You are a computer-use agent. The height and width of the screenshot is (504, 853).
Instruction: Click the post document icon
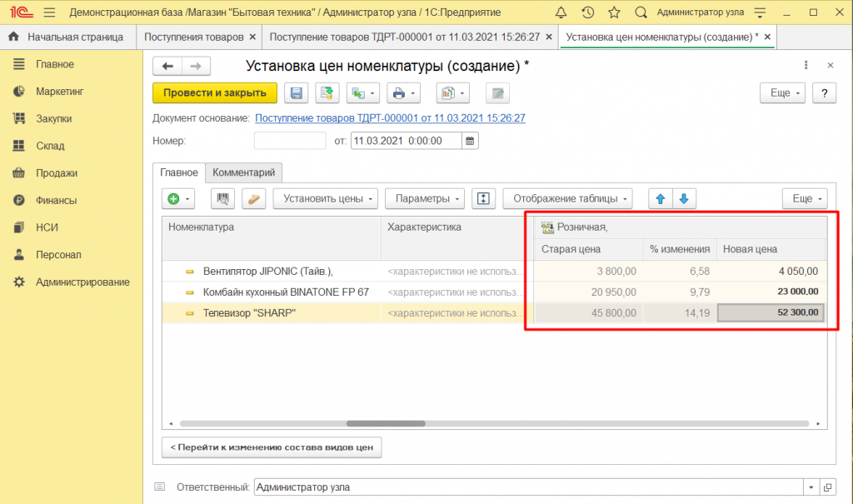tap(326, 93)
